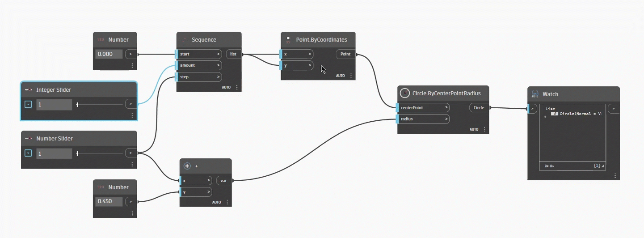
Task: Open the Sequence node options menu dots
Action: pyautogui.click(x=237, y=87)
